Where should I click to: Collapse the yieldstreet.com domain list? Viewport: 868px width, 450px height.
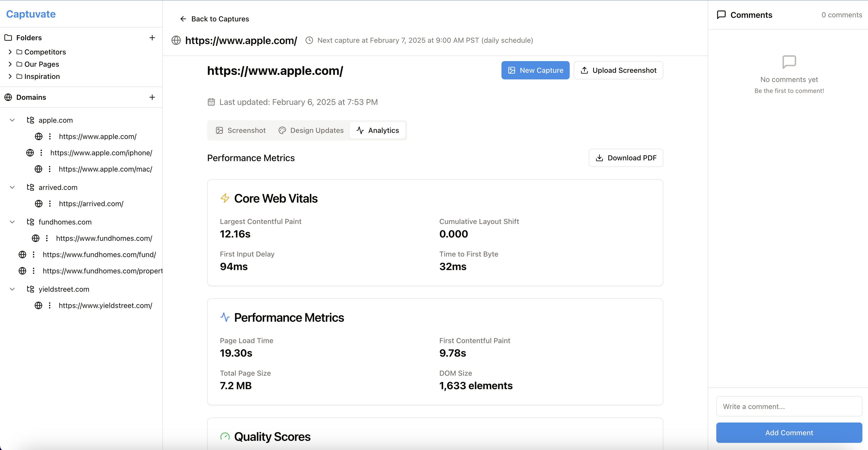pyautogui.click(x=12, y=289)
